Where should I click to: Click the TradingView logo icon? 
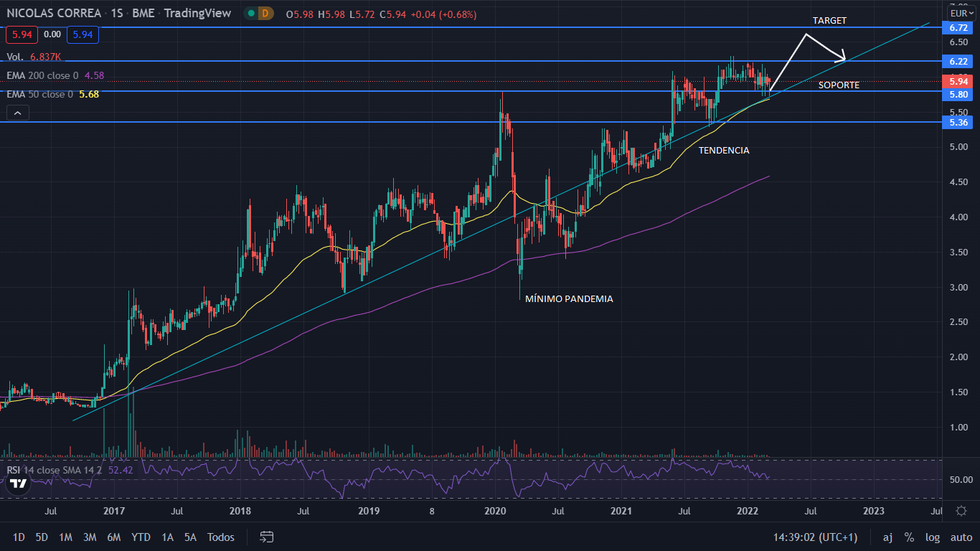tap(18, 483)
